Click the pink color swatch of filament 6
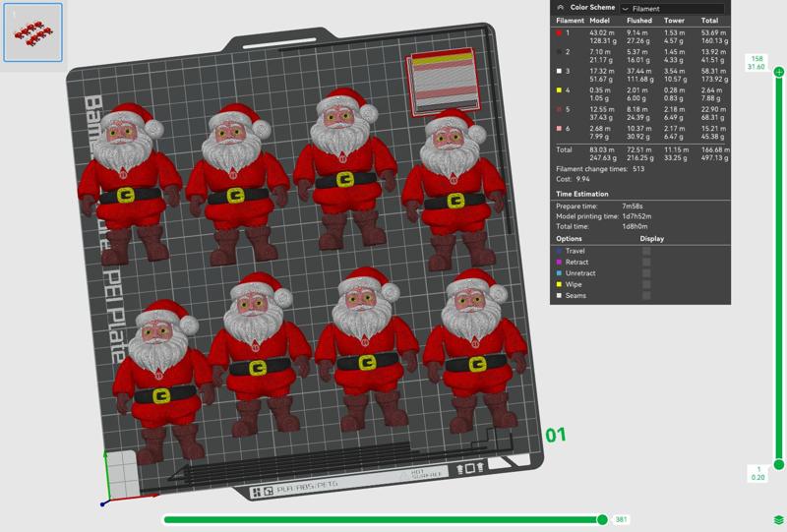 tap(559, 129)
